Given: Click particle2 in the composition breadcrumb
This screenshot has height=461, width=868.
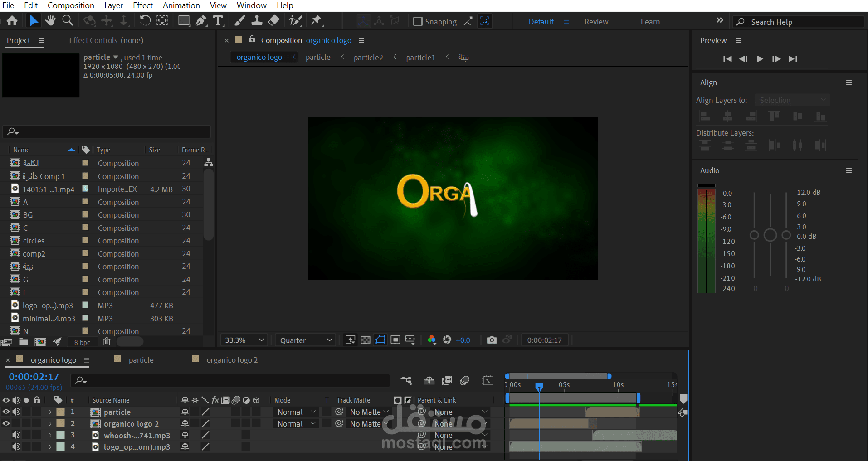Looking at the screenshot, I should (x=368, y=58).
